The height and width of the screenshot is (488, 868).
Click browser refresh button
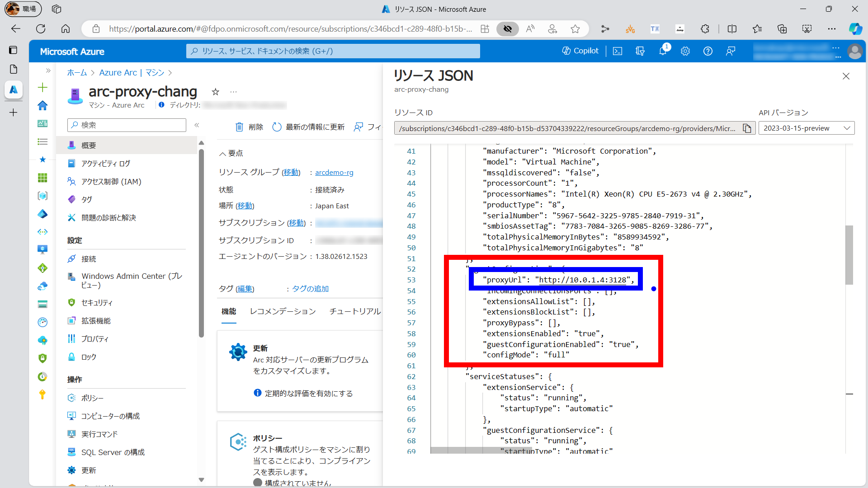tap(41, 29)
